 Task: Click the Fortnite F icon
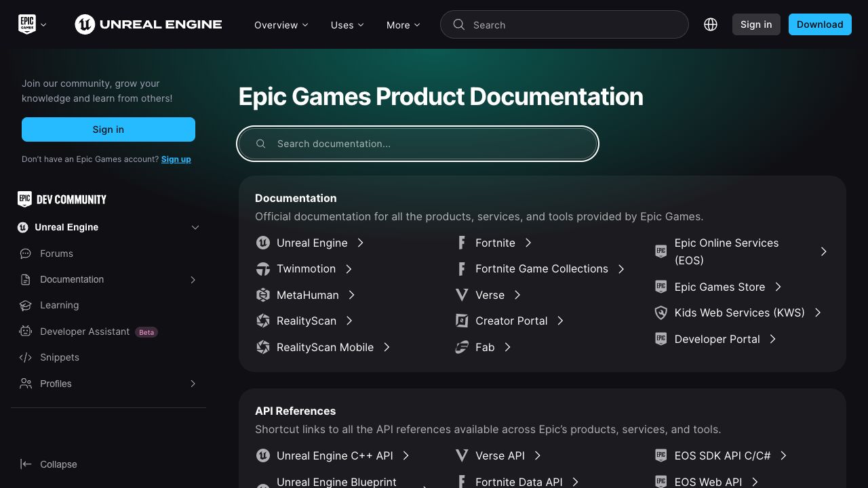pos(462,243)
